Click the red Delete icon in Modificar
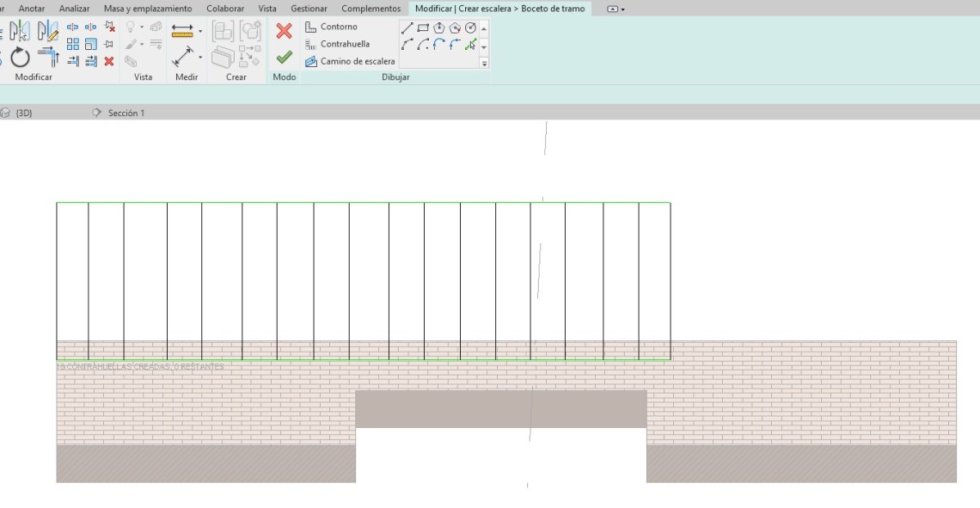The height and width of the screenshot is (508, 980). coord(109,61)
